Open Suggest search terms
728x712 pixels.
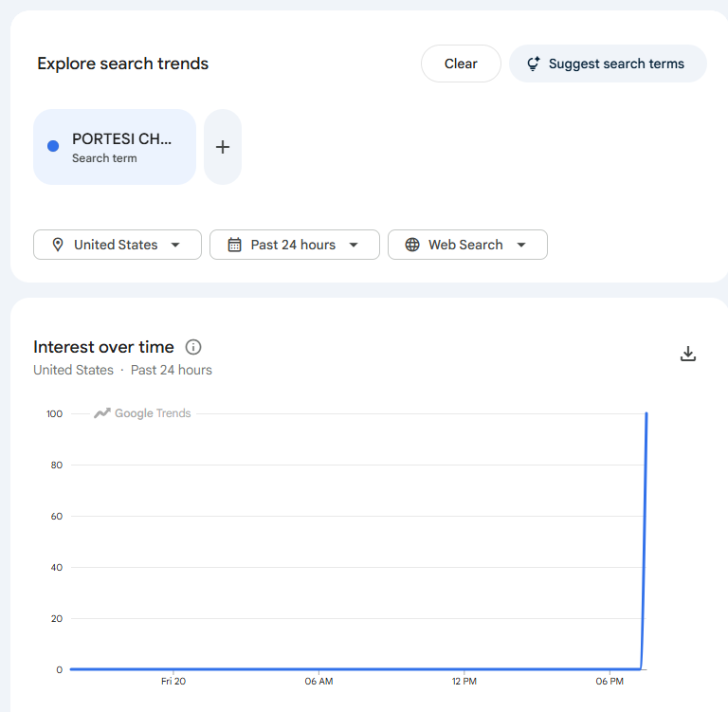tap(608, 64)
